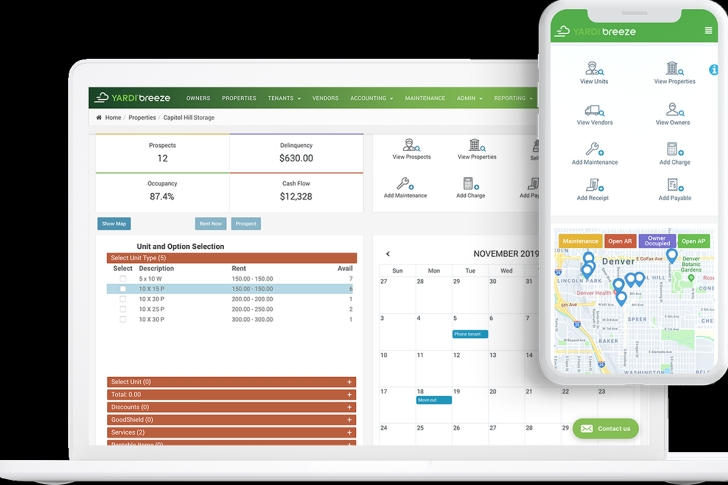Click Occupancy 87.4% summary card

click(x=162, y=192)
